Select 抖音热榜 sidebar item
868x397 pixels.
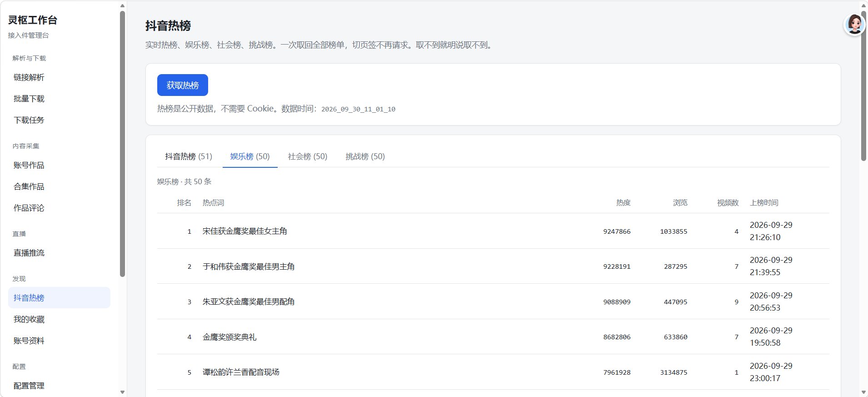tap(59, 298)
